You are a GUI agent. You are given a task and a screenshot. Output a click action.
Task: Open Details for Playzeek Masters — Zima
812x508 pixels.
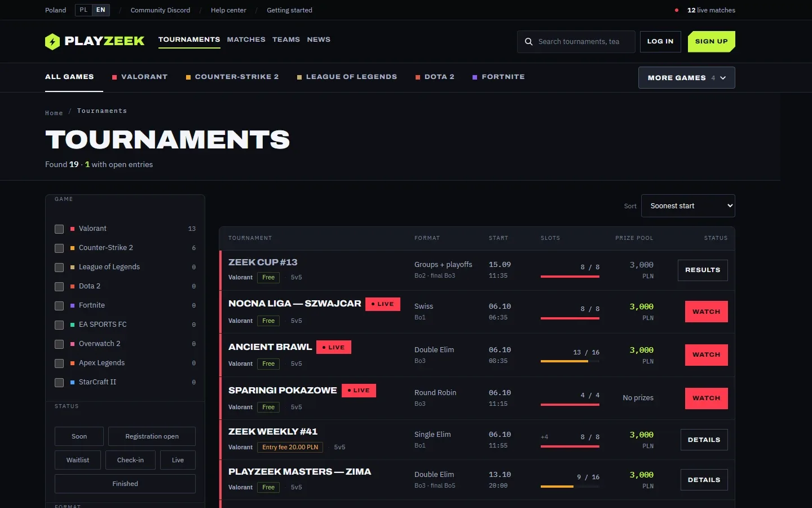click(704, 480)
